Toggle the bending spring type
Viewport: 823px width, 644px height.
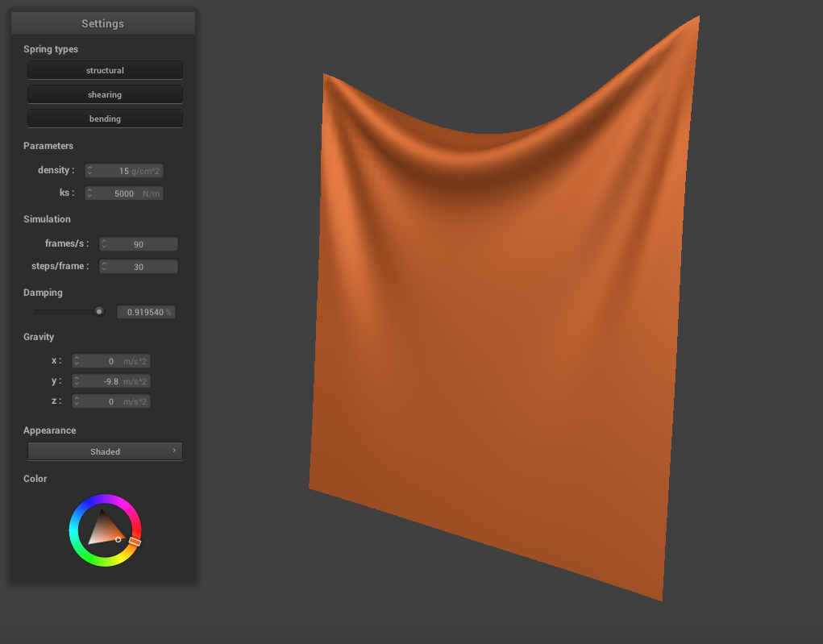tap(105, 119)
